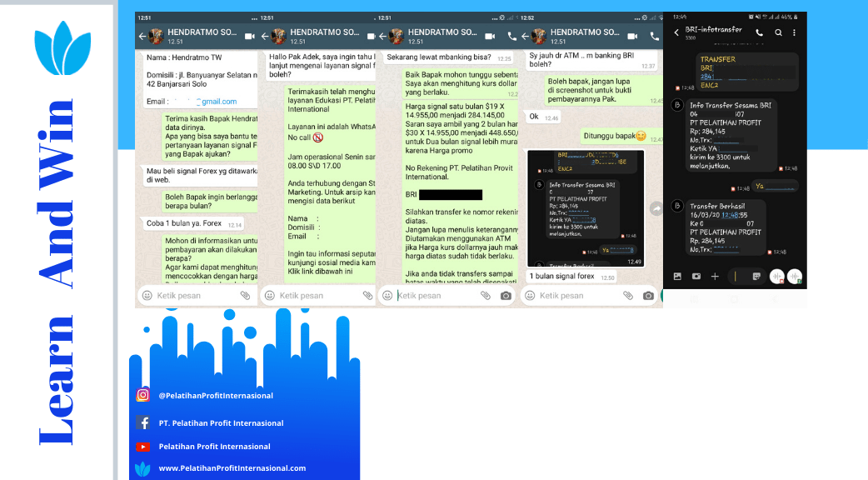
Task: Click 'PT. Pelatihan Profit Internasional' Facebook text
Action: [221, 423]
